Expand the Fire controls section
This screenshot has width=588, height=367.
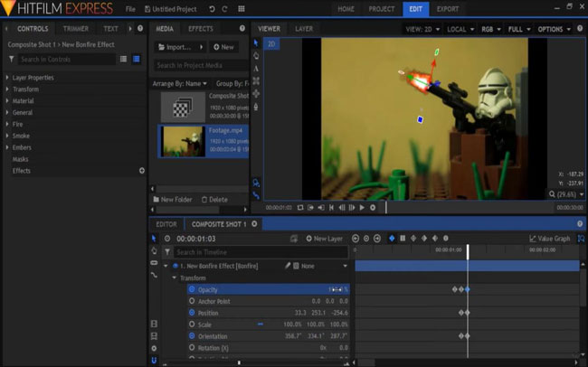click(7, 124)
